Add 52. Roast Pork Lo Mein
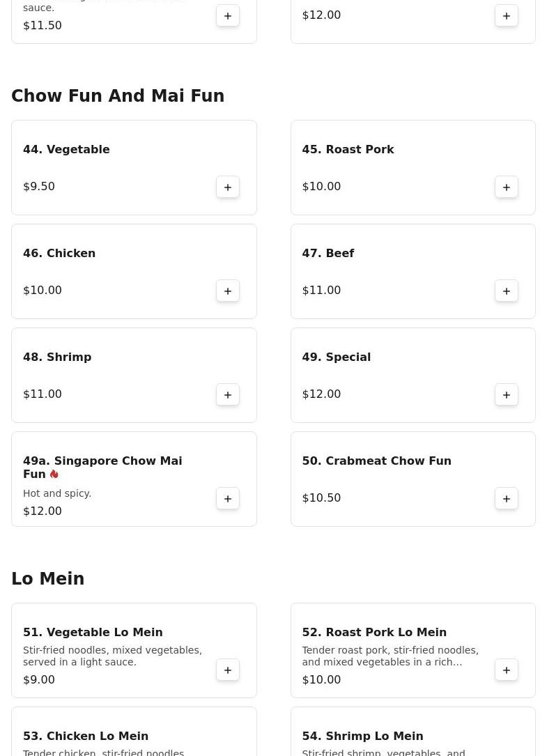This screenshot has width=547, height=756. click(x=507, y=670)
